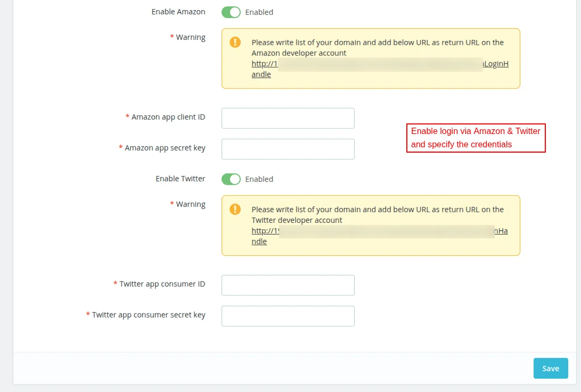The height and width of the screenshot is (392, 581).
Task: Focus the Amazon app secret key field
Action: tap(288, 149)
